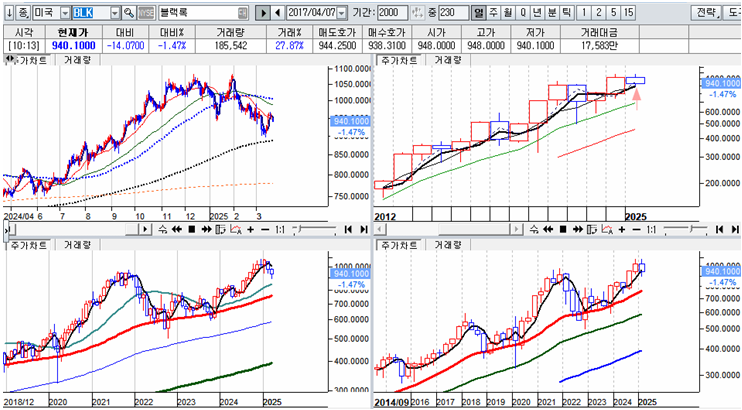
Task: Click 수 icon in left chart toolbar
Action: tap(162, 230)
